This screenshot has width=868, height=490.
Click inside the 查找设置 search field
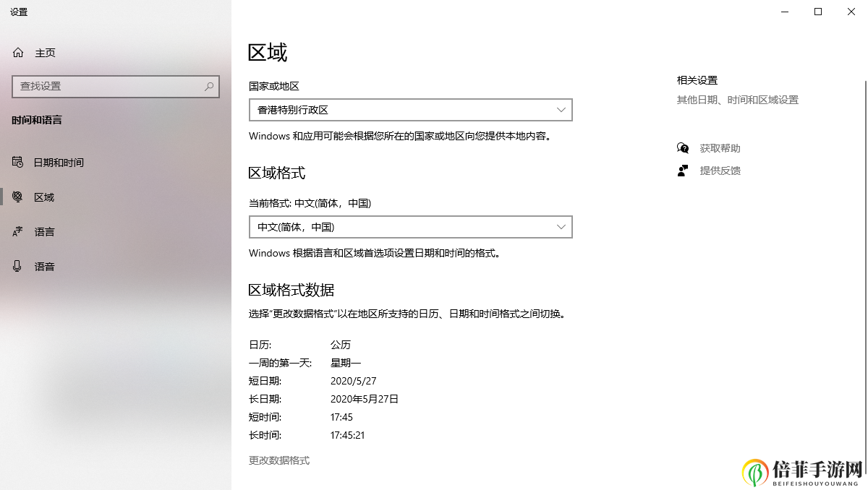point(109,86)
